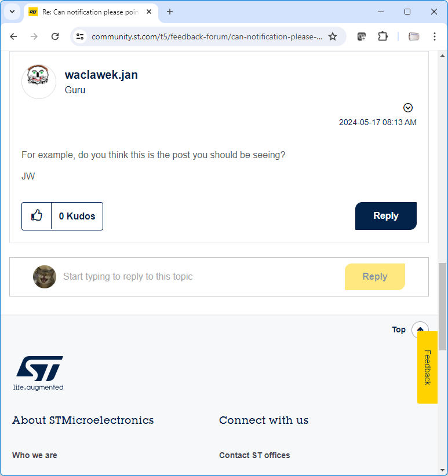Screen dimensions: 448x476
Task: Click the scroll-to-top arrow circle
Action: pyautogui.click(x=420, y=329)
